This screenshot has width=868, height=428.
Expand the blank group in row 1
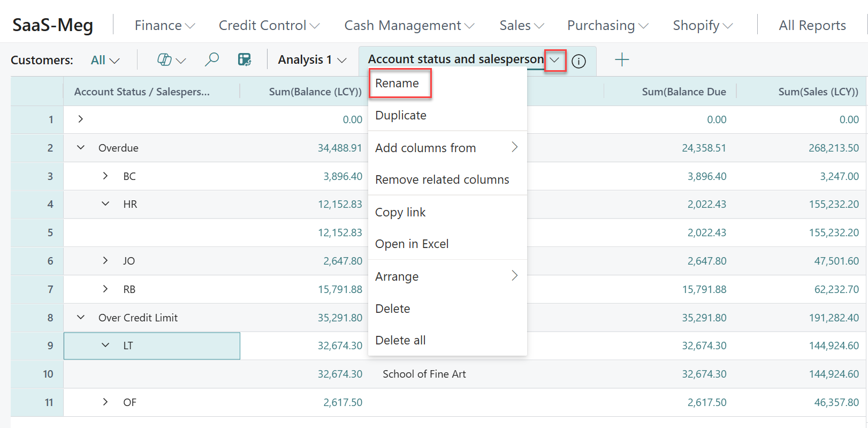coord(80,119)
